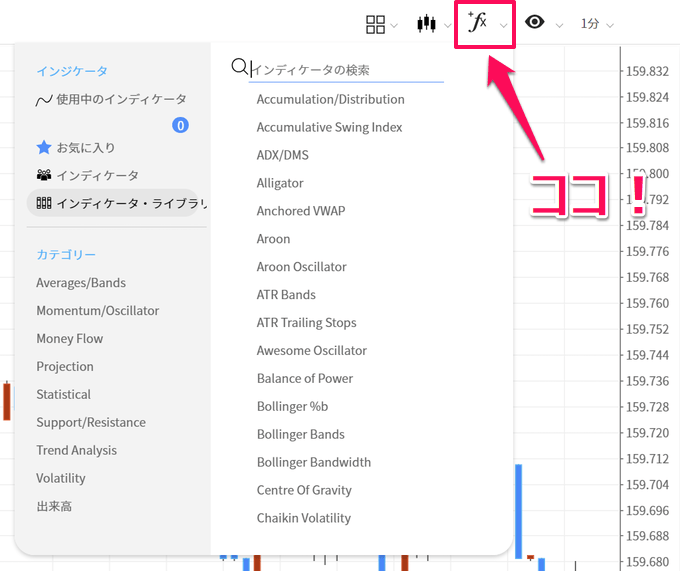This screenshot has height=571, width=680.
Task: Focus the インディケータの検索 search field
Action: coord(346,70)
